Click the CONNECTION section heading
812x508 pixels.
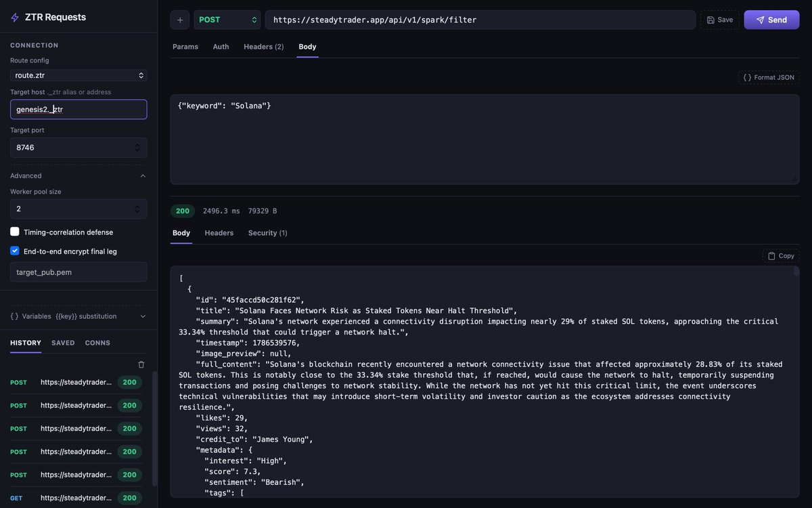point(35,45)
